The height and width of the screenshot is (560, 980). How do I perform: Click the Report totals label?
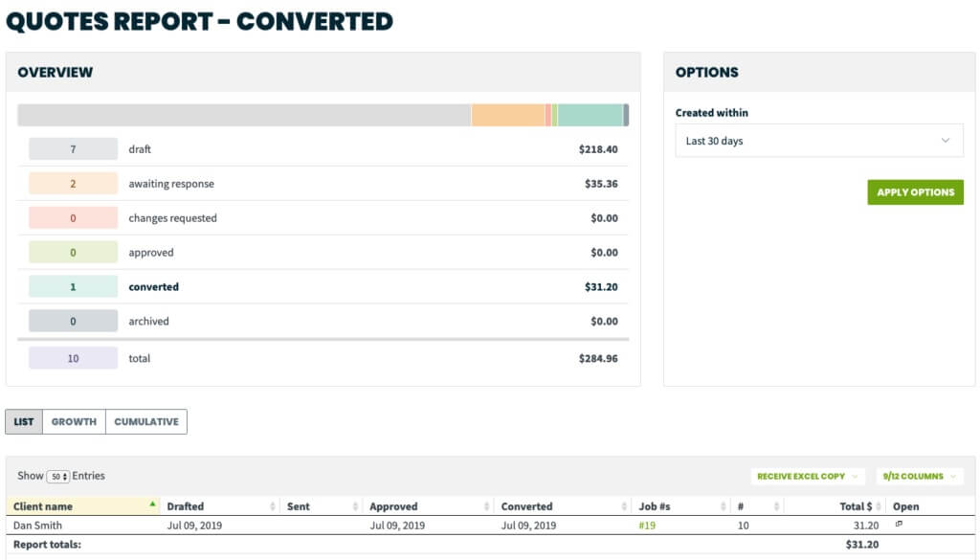(48, 545)
